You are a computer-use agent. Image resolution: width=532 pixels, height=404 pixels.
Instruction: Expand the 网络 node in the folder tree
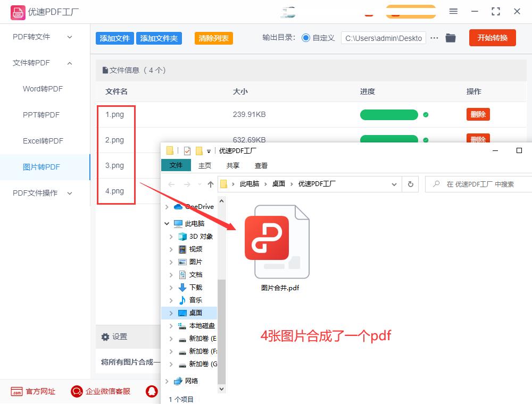pos(168,381)
